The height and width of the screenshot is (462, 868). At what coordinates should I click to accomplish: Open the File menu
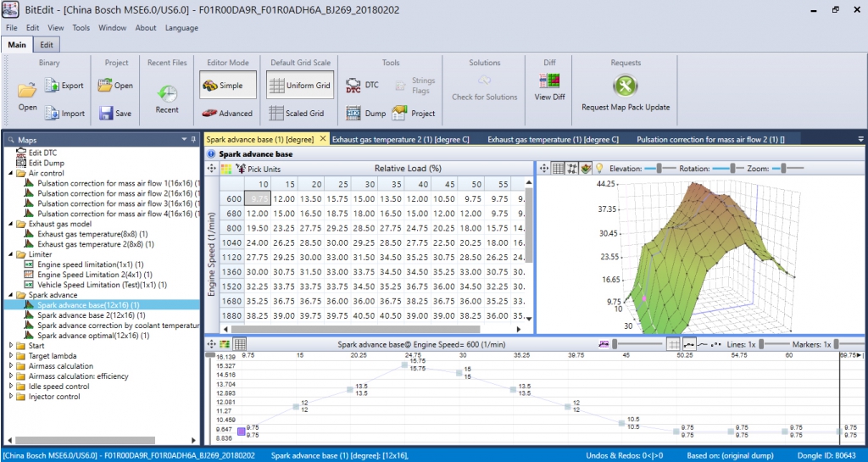tap(11, 28)
